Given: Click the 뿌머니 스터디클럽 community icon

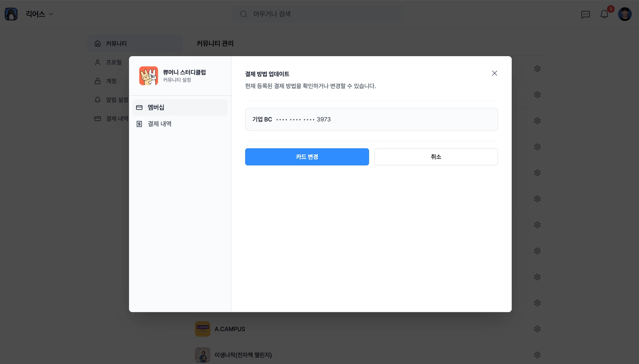Looking at the screenshot, I should click(149, 76).
